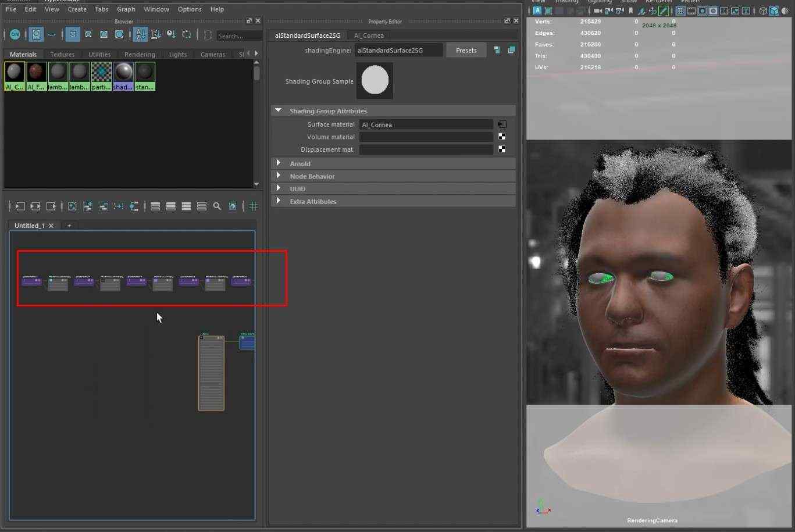Clear the node graph
The image size is (795, 532).
pyautogui.click(x=72, y=206)
